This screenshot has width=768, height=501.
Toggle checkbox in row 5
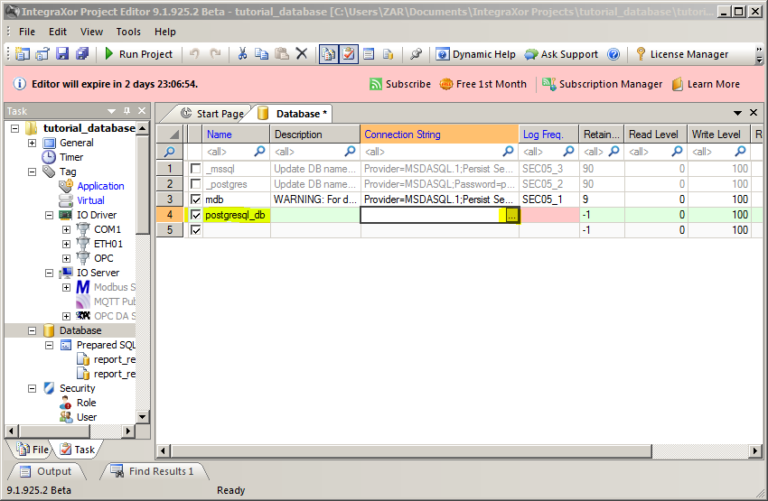click(195, 230)
